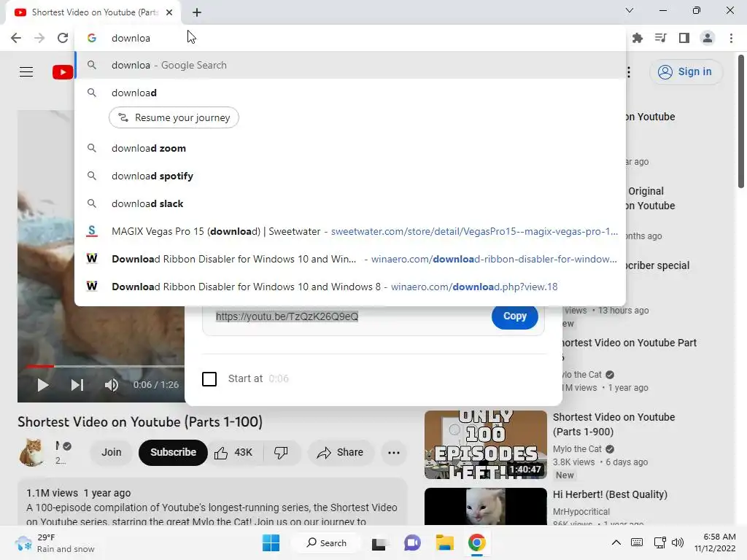Reload the page with the refresh icon
Viewport: 747px width, 560px height.
click(x=63, y=38)
